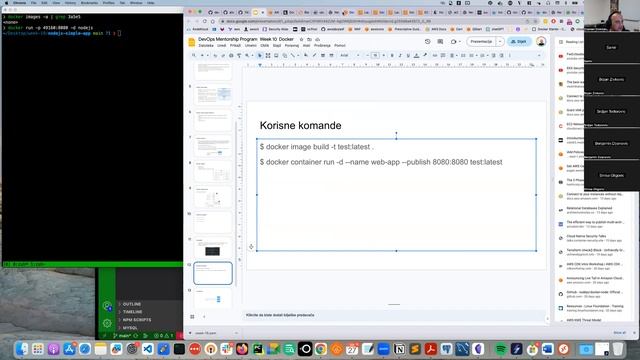640x360 pixels.
Task: Click the Korisne komande slide title
Action: tap(300, 125)
